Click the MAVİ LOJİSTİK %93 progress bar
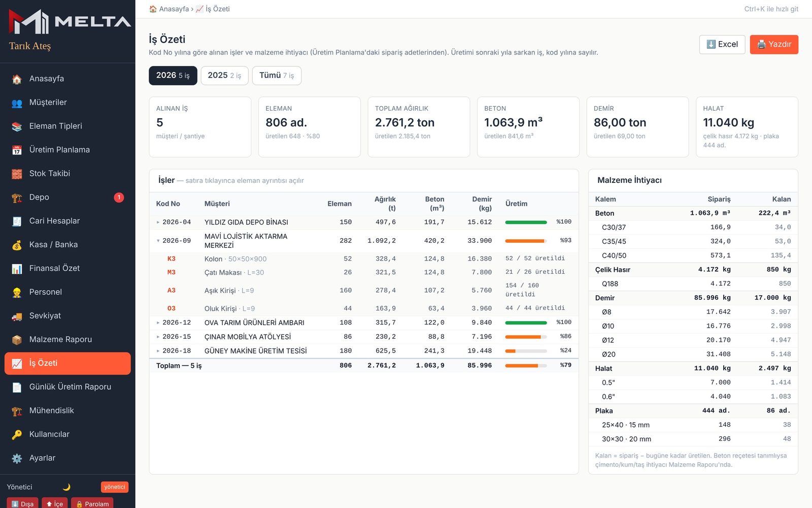Image resolution: width=812 pixels, height=508 pixels. (x=526, y=241)
